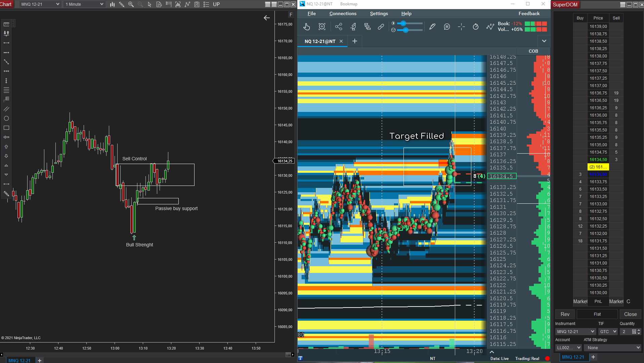Click the back arrow on the chart
Viewport: 644px width, 363px height.
point(267,18)
